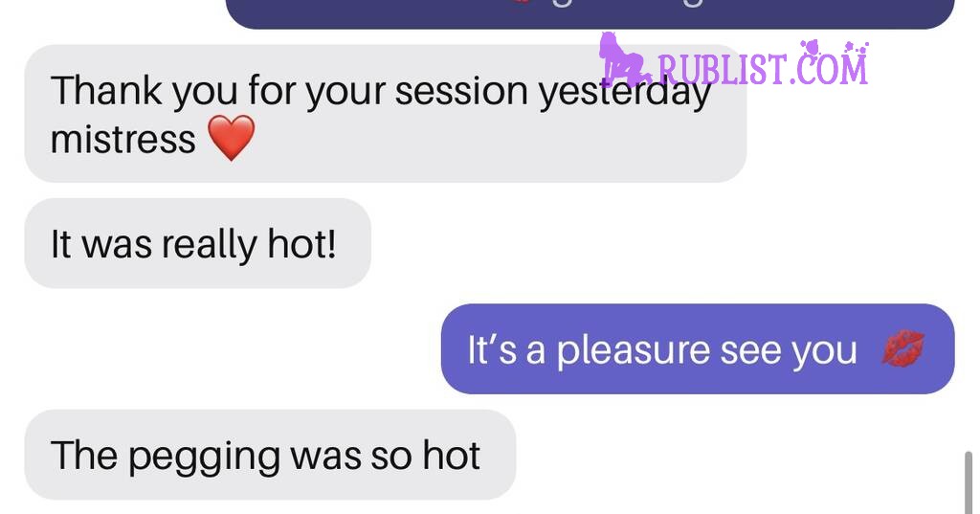
Task: Click the word 'really' in gray bubble
Action: (210, 244)
